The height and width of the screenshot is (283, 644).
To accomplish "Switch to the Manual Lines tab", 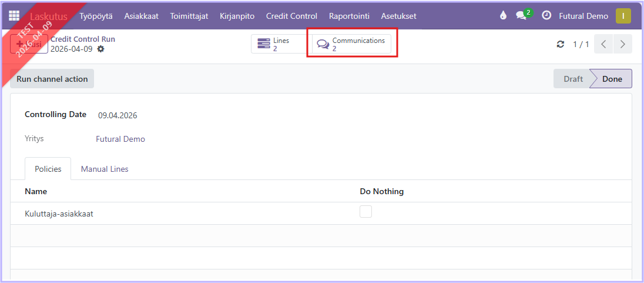I will pos(105,169).
